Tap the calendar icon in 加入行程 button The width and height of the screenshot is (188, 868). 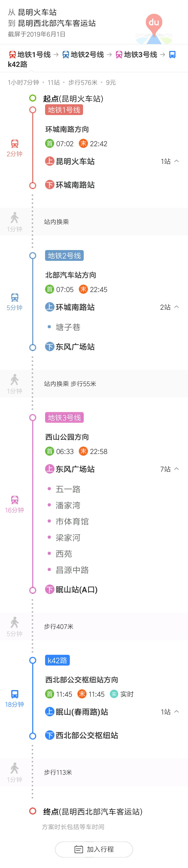[79, 849]
